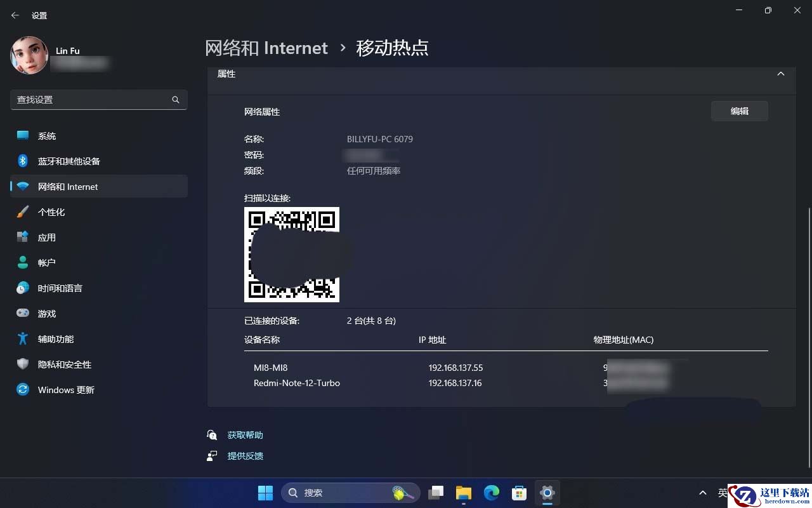Image resolution: width=812 pixels, height=508 pixels.
Task: Open the Windows Start menu
Action: pyautogui.click(x=265, y=493)
